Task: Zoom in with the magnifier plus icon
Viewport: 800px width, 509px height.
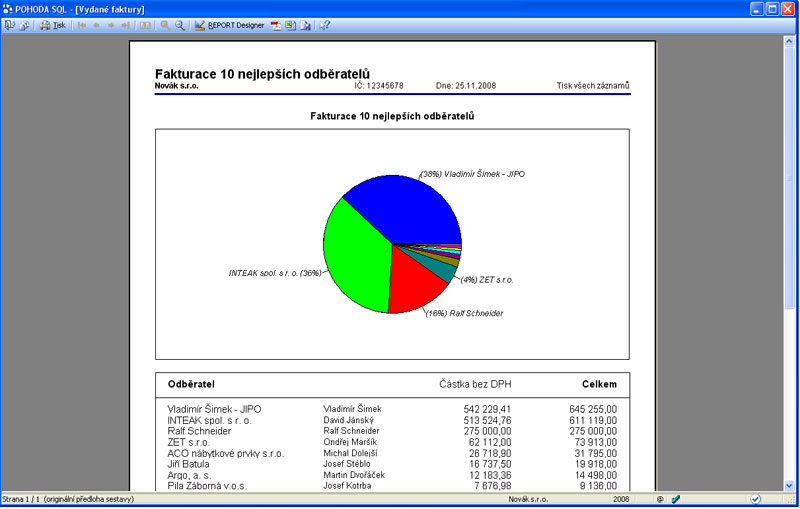Action: tap(165, 25)
